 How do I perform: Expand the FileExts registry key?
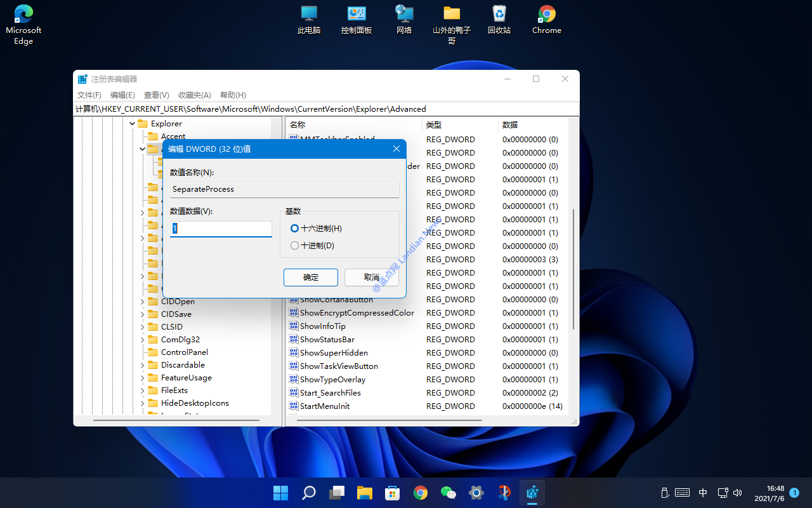pos(143,390)
